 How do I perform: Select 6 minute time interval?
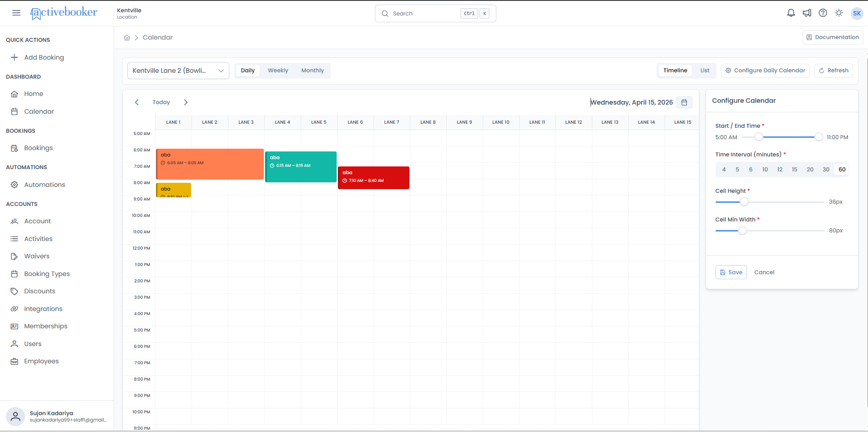tap(751, 170)
